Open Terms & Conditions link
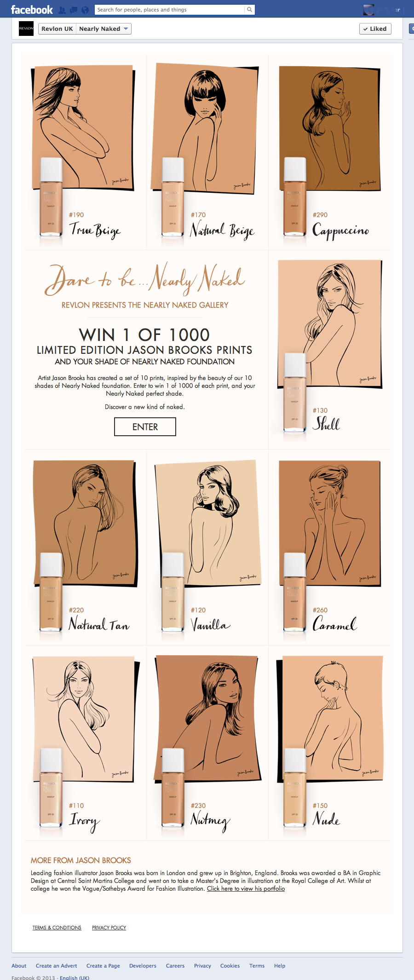The width and height of the screenshot is (414, 980). 57,928
